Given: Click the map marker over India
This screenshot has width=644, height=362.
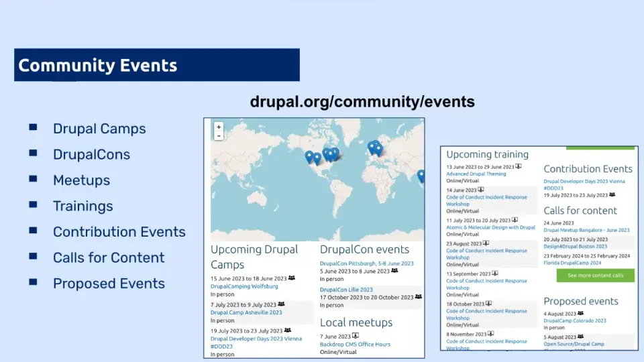Looking at the screenshot, I should coord(421,176).
